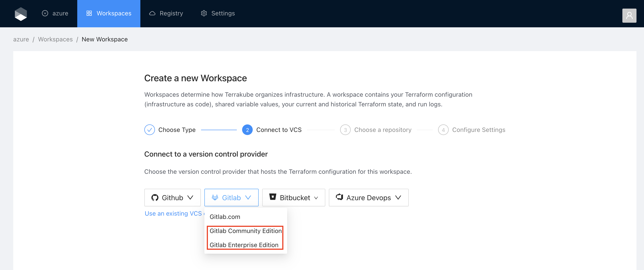Click the user avatar icon
Viewport: 644px width, 270px height.
[x=629, y=16]
